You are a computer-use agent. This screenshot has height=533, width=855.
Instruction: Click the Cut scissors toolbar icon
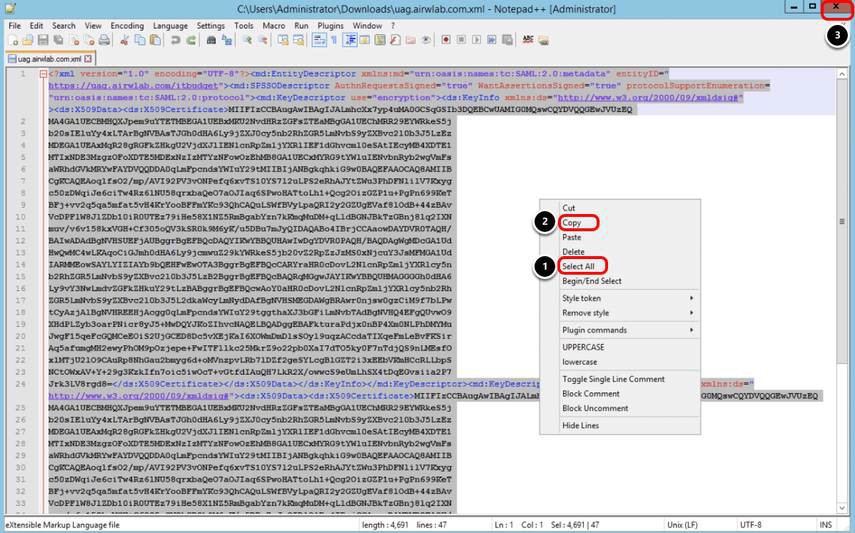[x=124, y=40]
